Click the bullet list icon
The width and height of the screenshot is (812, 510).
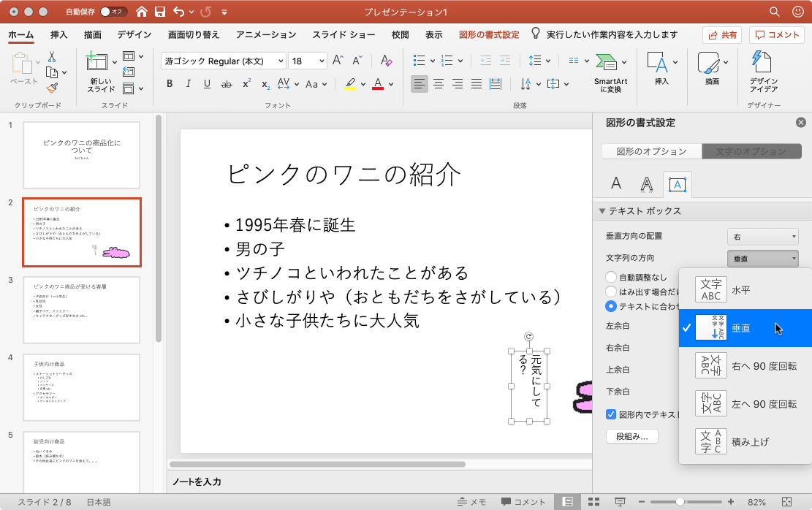coord(420,61)
